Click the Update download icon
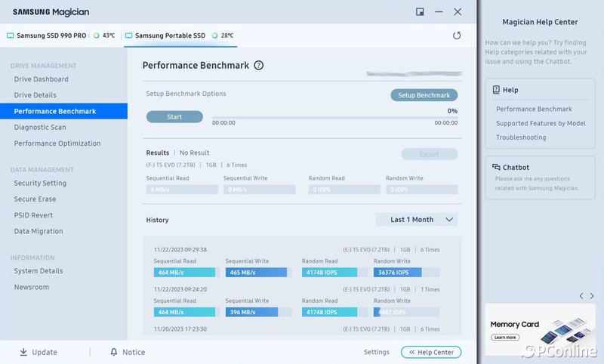Viewport: 604px width, 364px height. [x=23, y=352]
